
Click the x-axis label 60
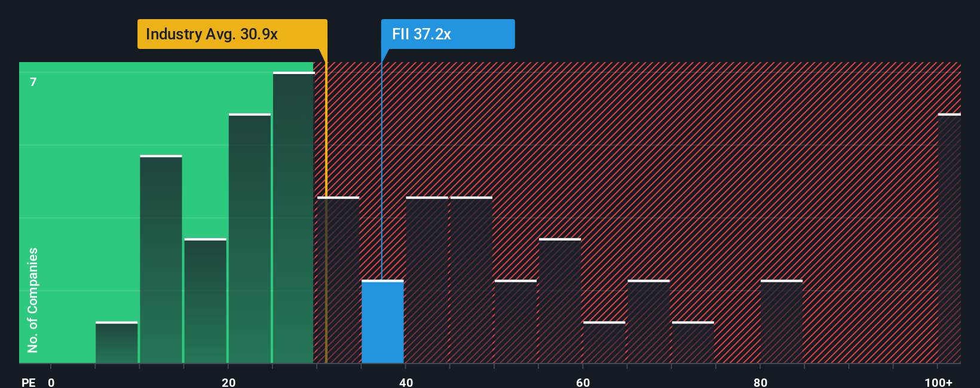click(x=583, y=382)
